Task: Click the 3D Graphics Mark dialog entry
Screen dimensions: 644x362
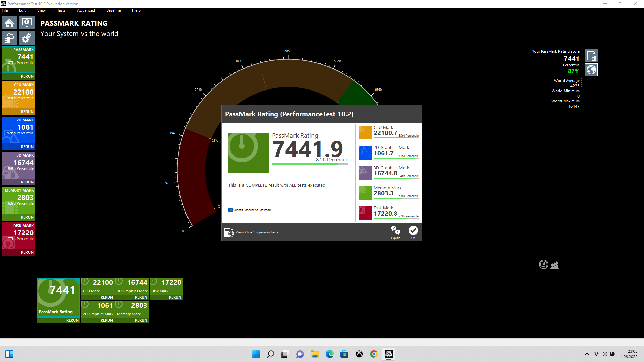Action: [x=388, y=172]
